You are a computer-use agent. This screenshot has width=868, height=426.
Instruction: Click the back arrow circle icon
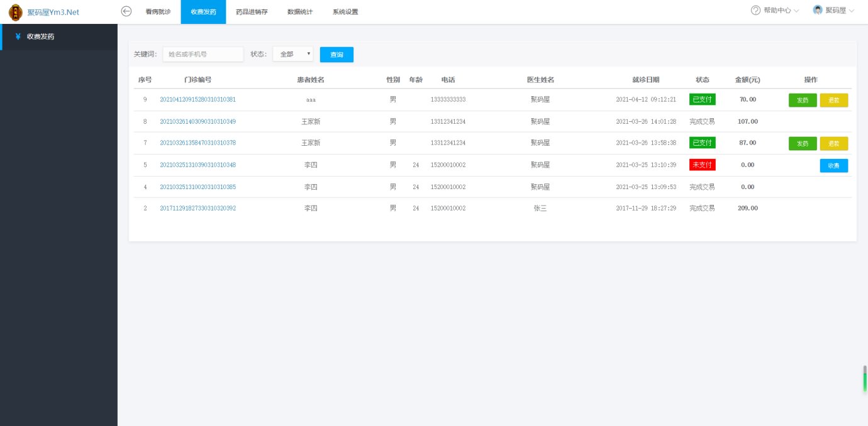coord(126,11)
